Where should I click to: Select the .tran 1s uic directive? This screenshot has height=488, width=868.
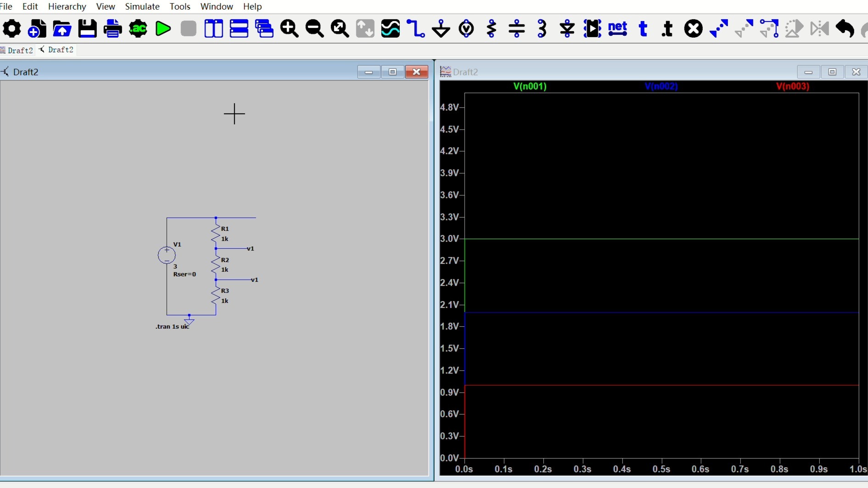tap(173, 326)
